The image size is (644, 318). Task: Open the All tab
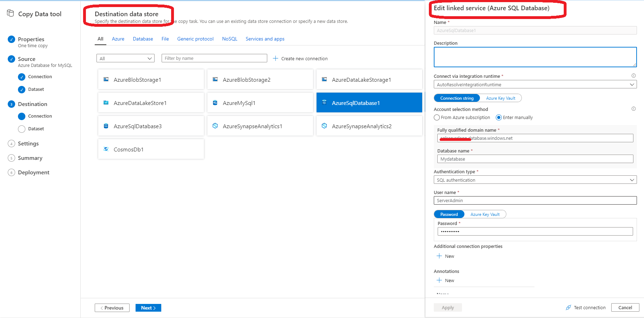(100, 39)
